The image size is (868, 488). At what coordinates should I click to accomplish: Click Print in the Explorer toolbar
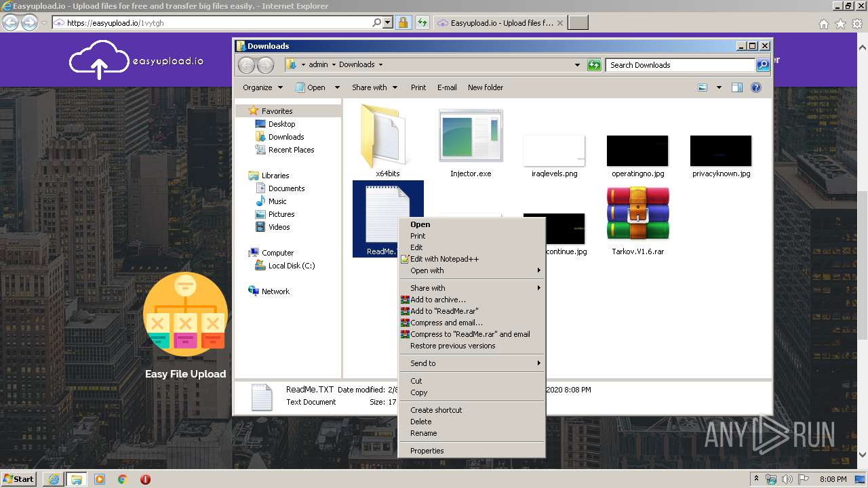418,87
